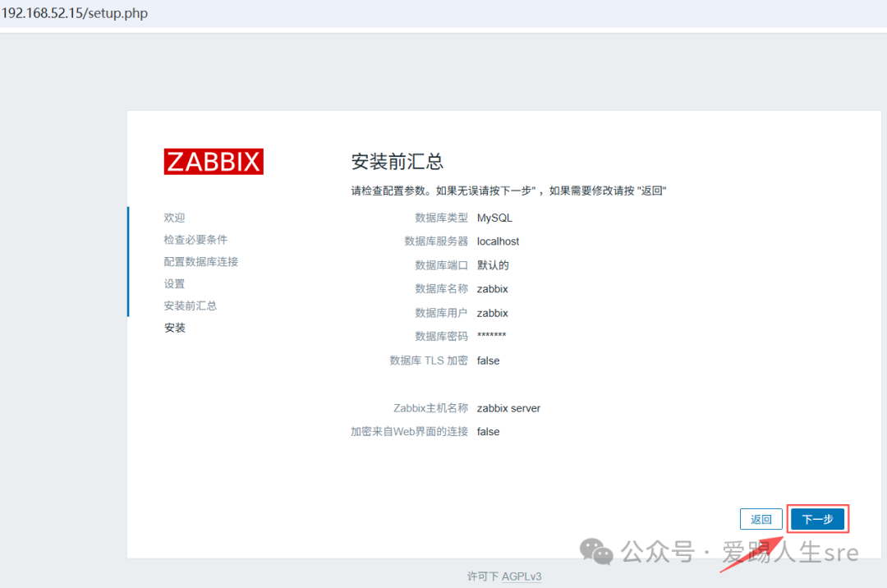
Task: Click the blue step progress indicator bar
Action: click(129, 261)
